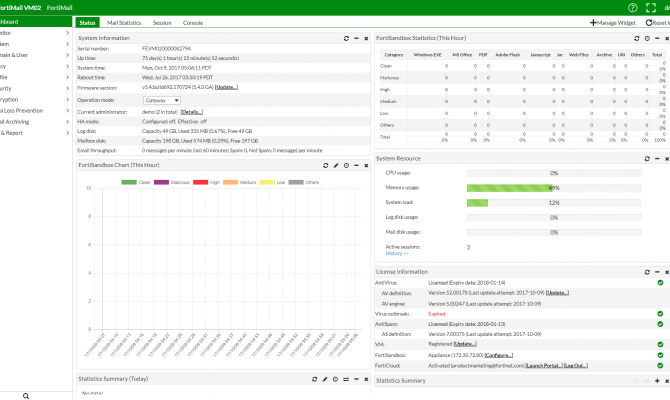
Task: Expand the Log & Report sidebar section
Action: pos(34,133)
